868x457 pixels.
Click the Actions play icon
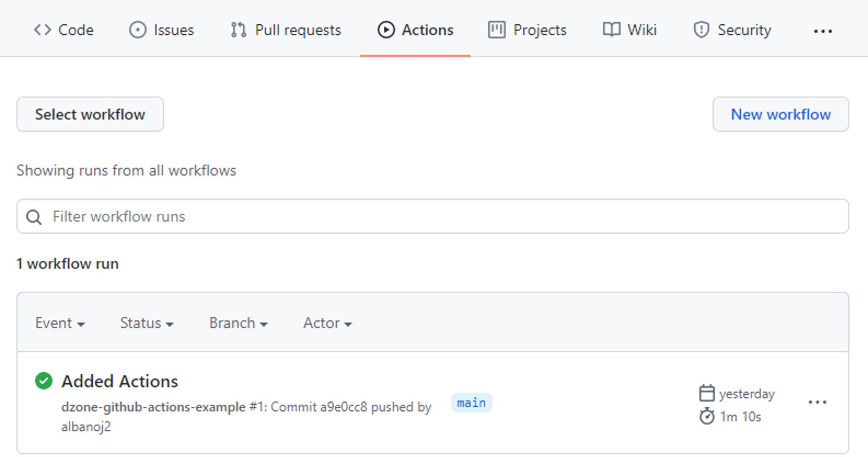(385, 30)
